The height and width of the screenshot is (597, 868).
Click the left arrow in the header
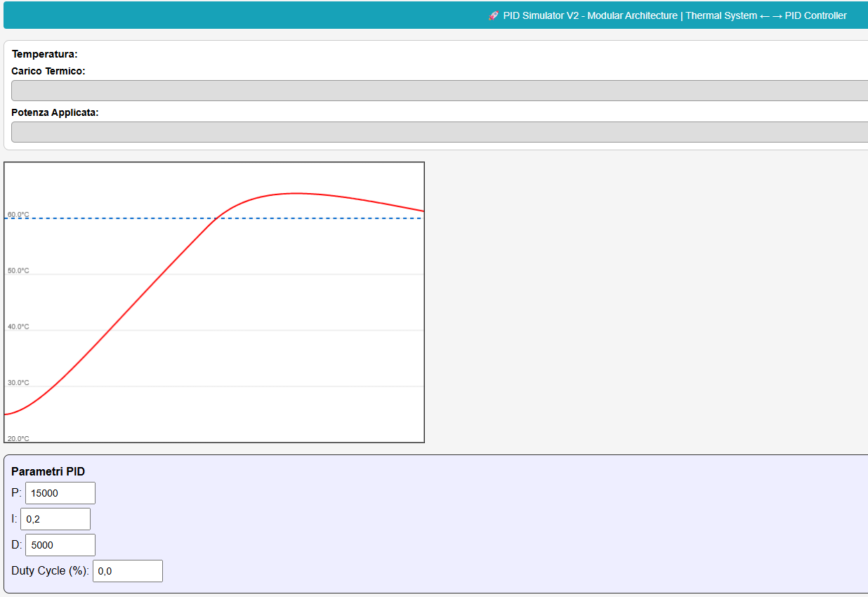tap(763, 15)
